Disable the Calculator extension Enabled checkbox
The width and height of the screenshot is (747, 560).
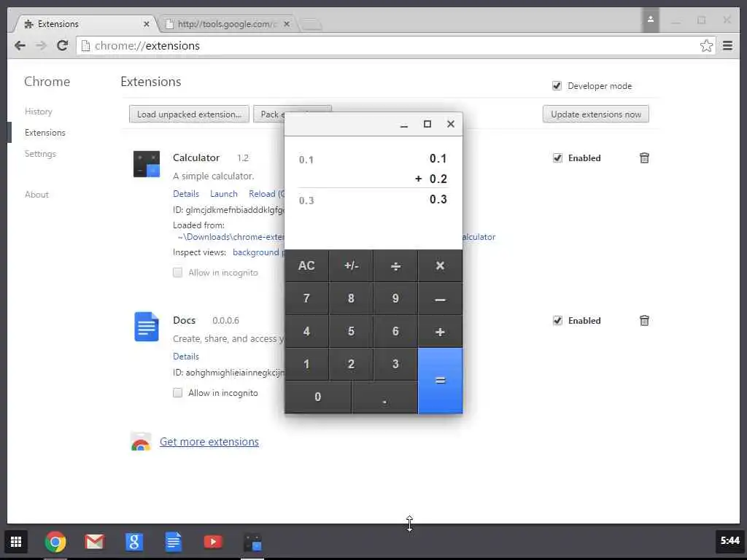point(557,158)
